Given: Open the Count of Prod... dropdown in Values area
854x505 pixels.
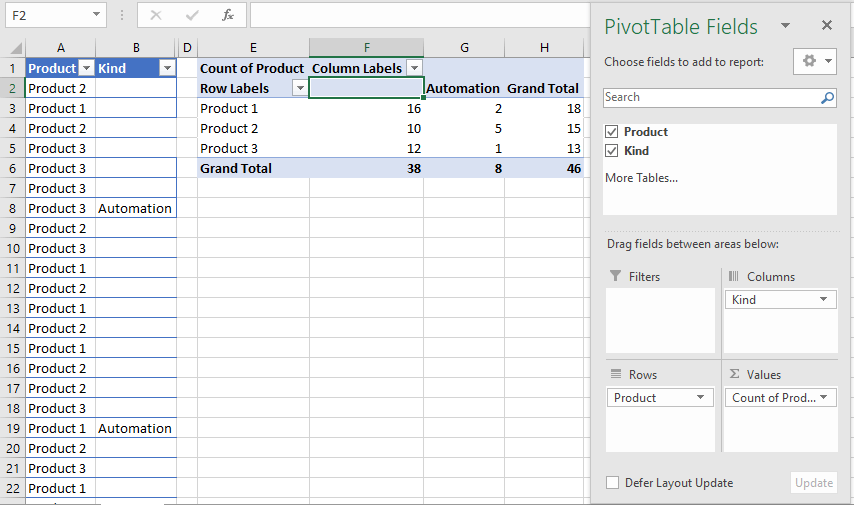Looking at the screenshot, I should 824,398.
